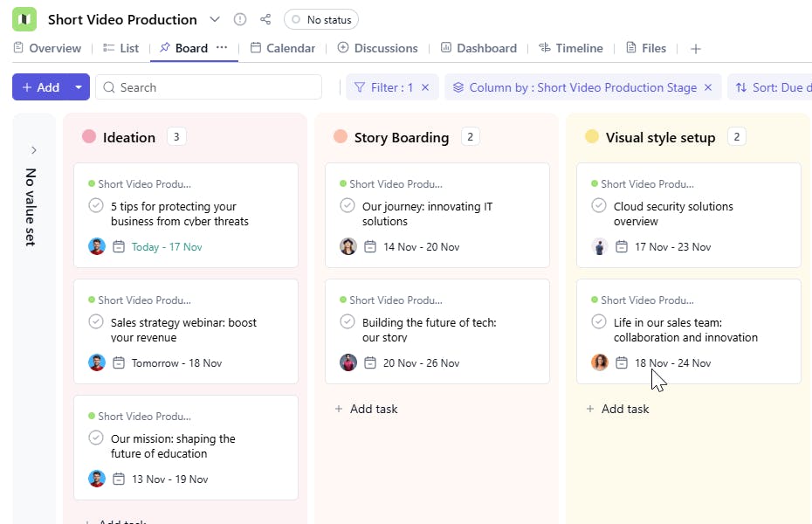Open the Add button dropdown arrow
Screen dimensions: 812x524
(79, 87)
